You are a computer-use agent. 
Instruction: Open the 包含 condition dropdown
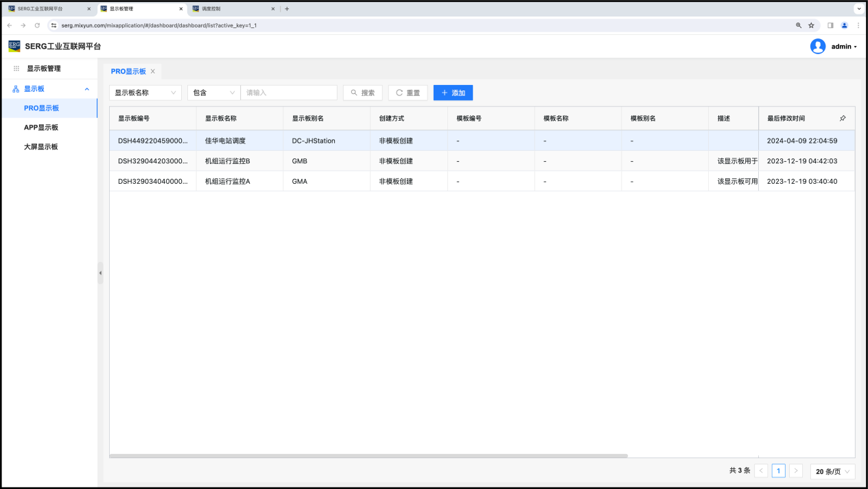[x=213, y=93]
